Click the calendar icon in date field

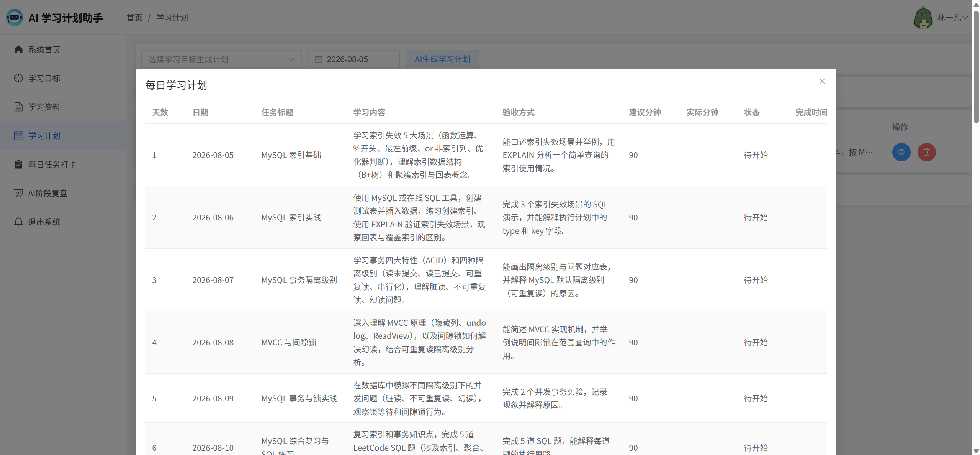coord(318,59)
